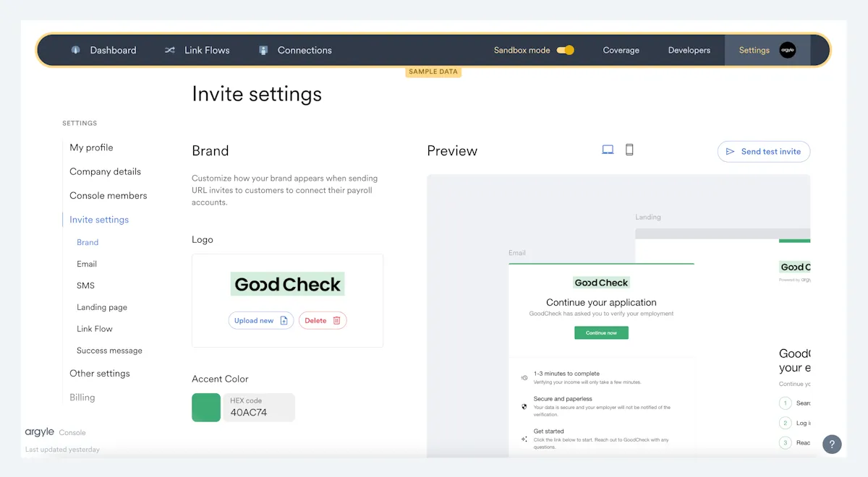Click the Link Flows shuffle icon
Screen dimensions: 868x477
click(x=169, y=51)
